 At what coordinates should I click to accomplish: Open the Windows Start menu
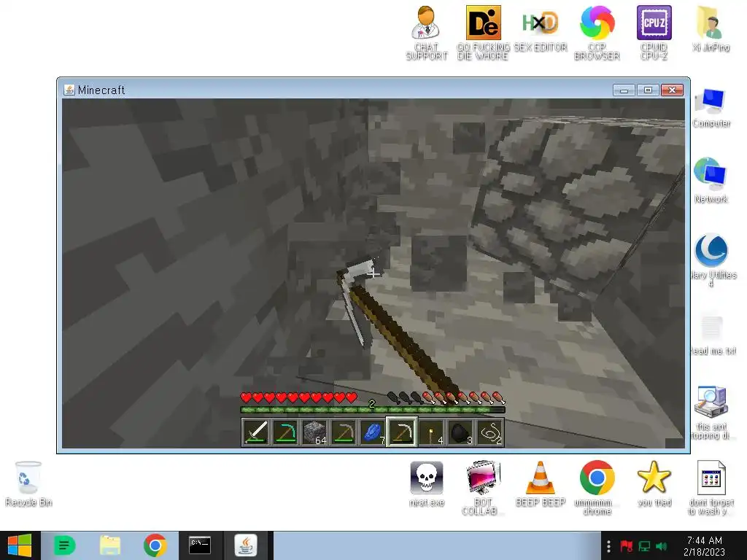click(20, 545)
